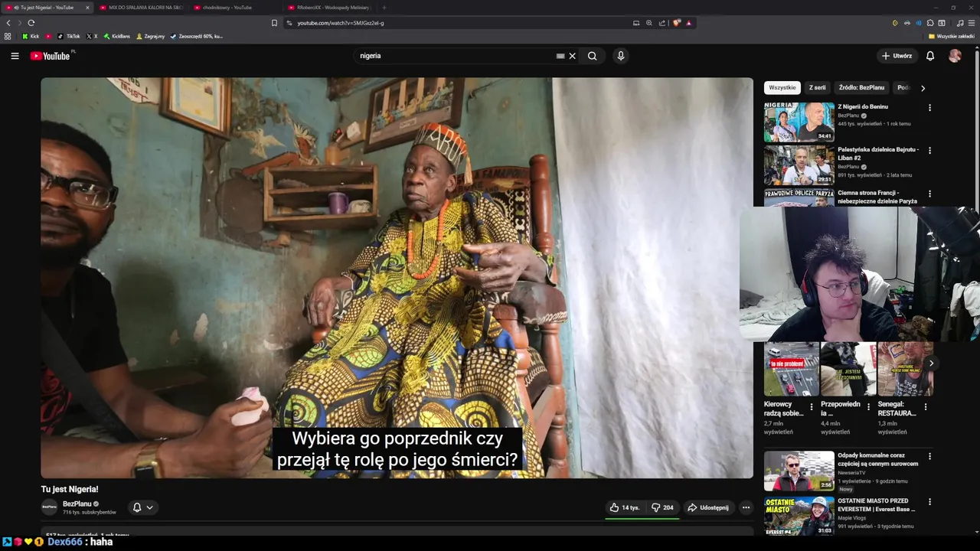Open KickBans bookmark
The height and width of the screenshot is (551, 980).
click(x=116, y=36)
